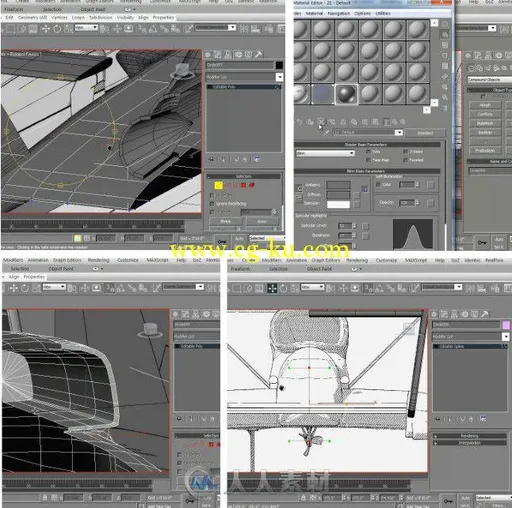Screen dimensions: 512x508
Task: Open Utilities hammer beside black color swatch
Action: (x=259, y=55)
